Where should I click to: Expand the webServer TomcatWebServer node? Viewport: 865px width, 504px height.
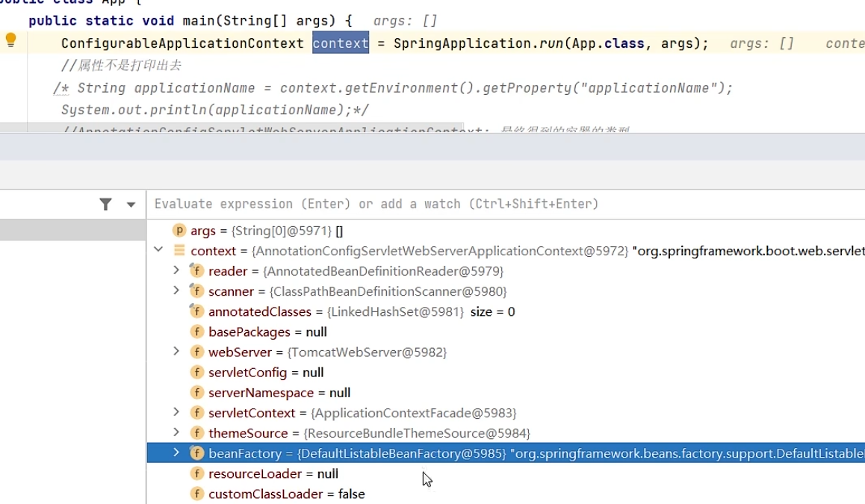[176, 351]
